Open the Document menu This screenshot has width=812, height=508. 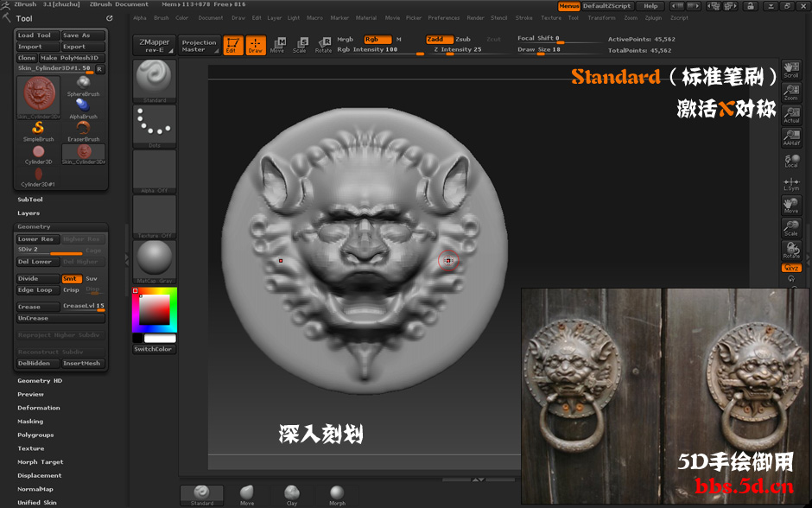click(x=211, y=17)
